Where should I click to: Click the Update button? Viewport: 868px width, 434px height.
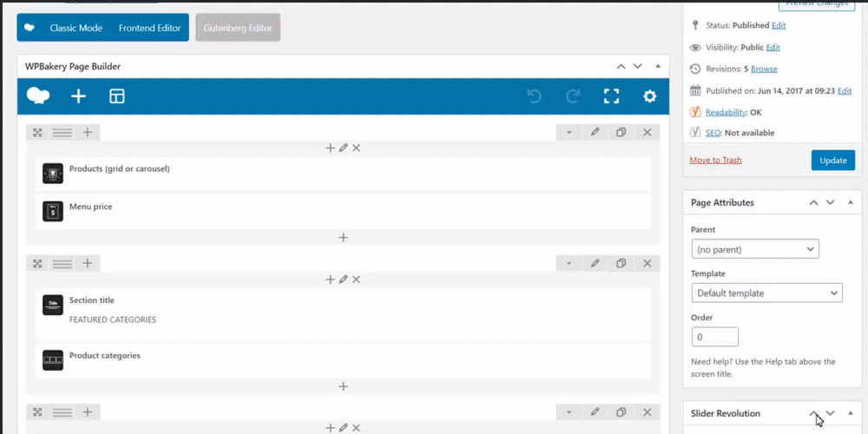(x=833, y=161)
